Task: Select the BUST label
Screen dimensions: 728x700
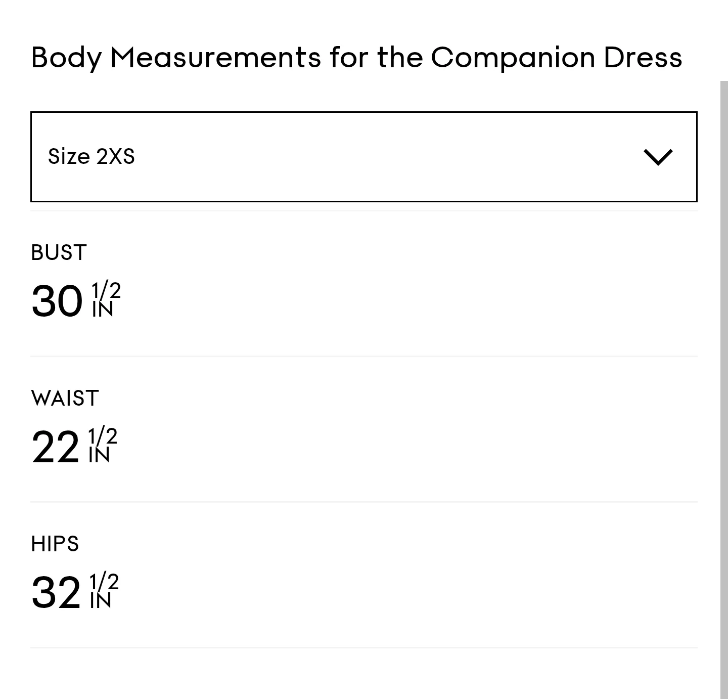Action: click(x=59, y=252)
